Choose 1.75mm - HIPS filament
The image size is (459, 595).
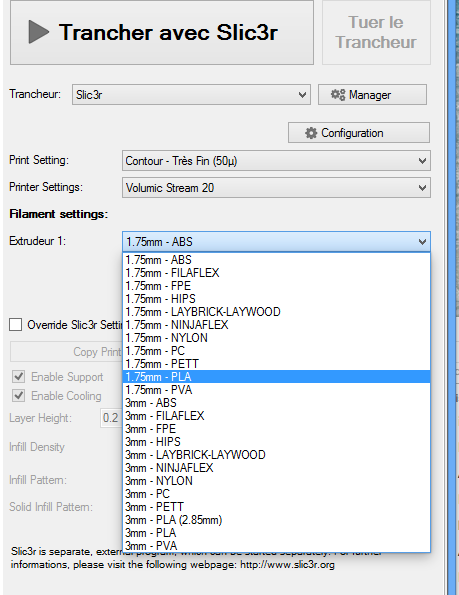pyautogui.click(x=276, y=299)
